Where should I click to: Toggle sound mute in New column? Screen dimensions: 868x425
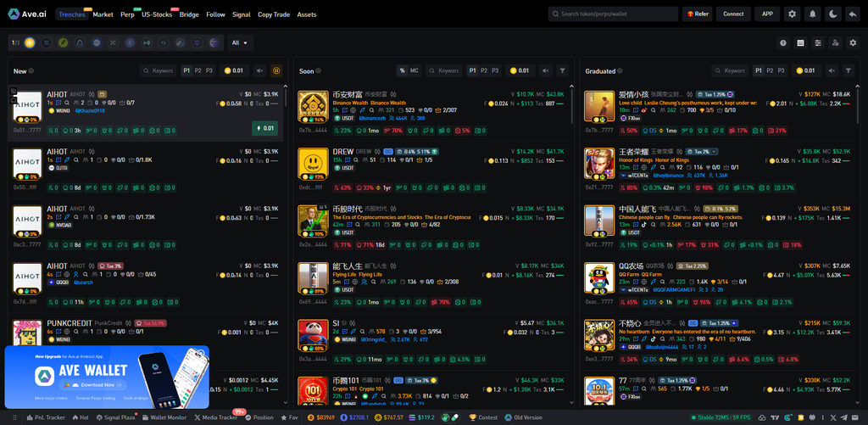(260, 71)
